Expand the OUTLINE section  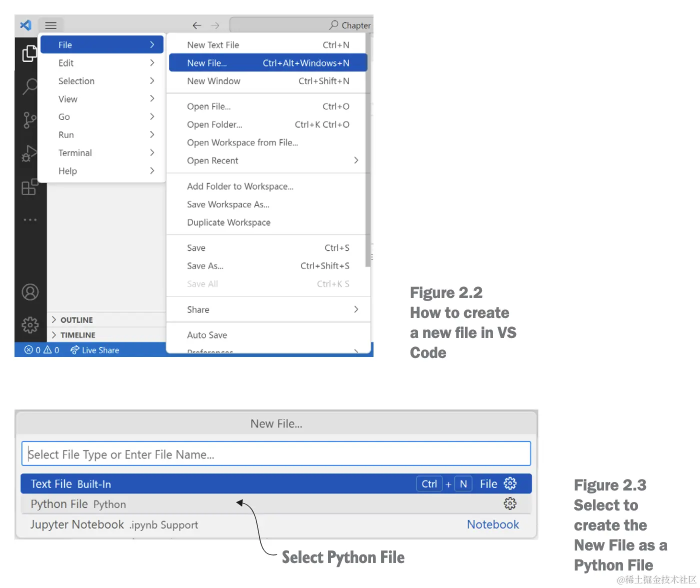[107, 320]
